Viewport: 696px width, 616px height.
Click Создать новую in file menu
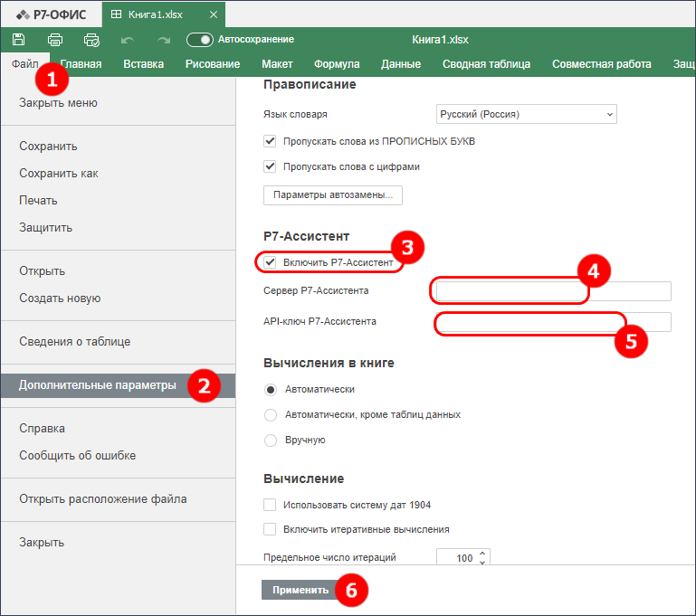(60, 298)
